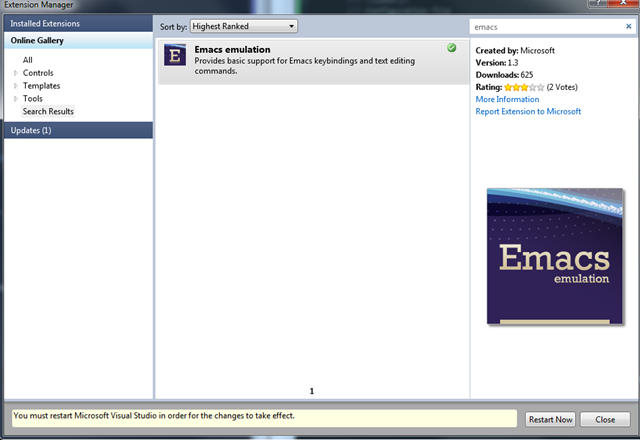Click the restart required message text
Viewport: 640px width, 440px height.
[x=153, y=416]
